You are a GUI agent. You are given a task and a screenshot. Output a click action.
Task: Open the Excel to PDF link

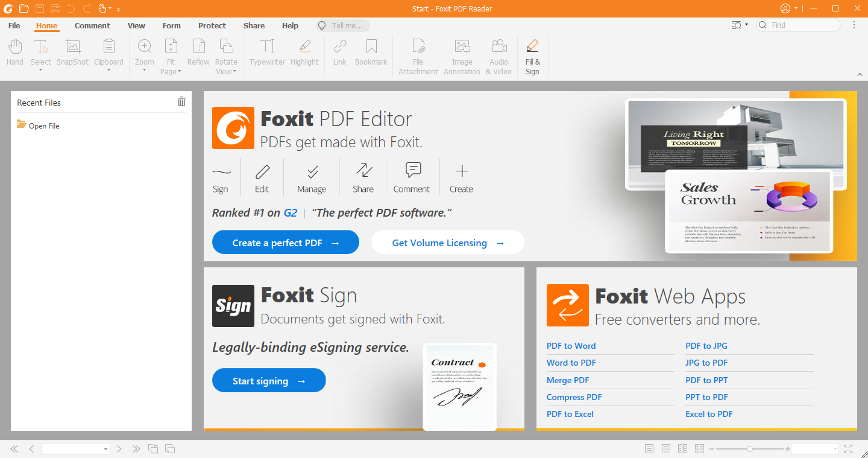coord(709,414)
